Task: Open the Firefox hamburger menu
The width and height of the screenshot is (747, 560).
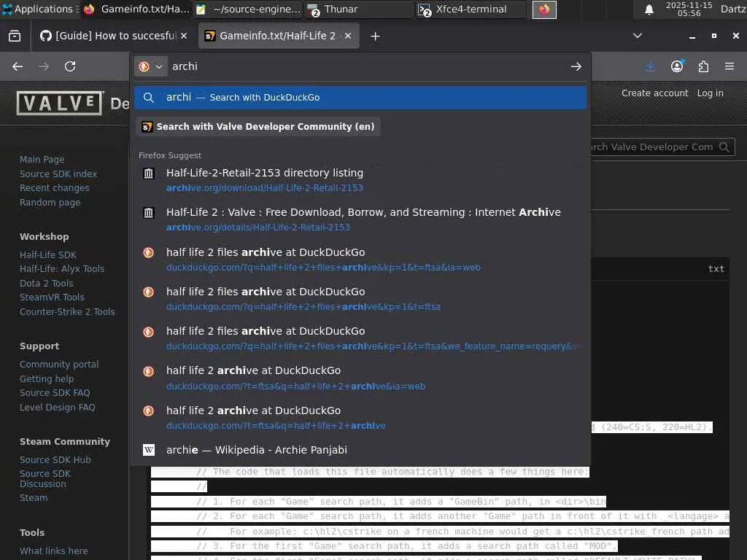Action: click(x=729, y=66)
